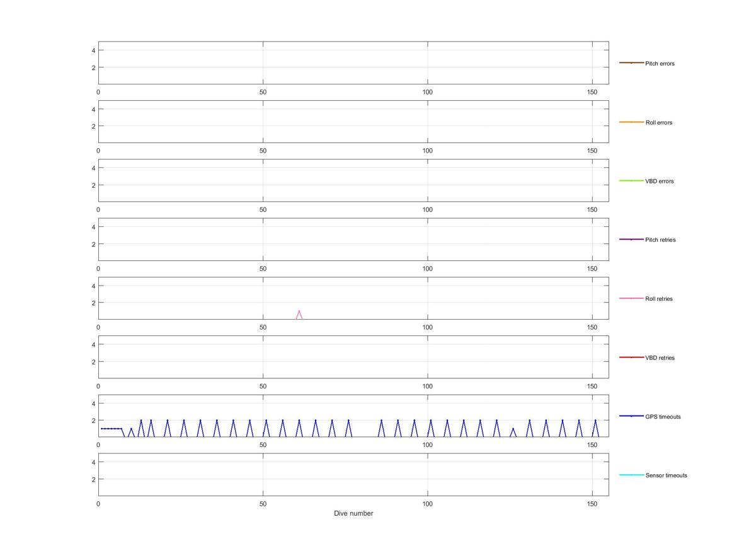
Task: Click the green VBD errors legend line
Action: coord(631,181)
